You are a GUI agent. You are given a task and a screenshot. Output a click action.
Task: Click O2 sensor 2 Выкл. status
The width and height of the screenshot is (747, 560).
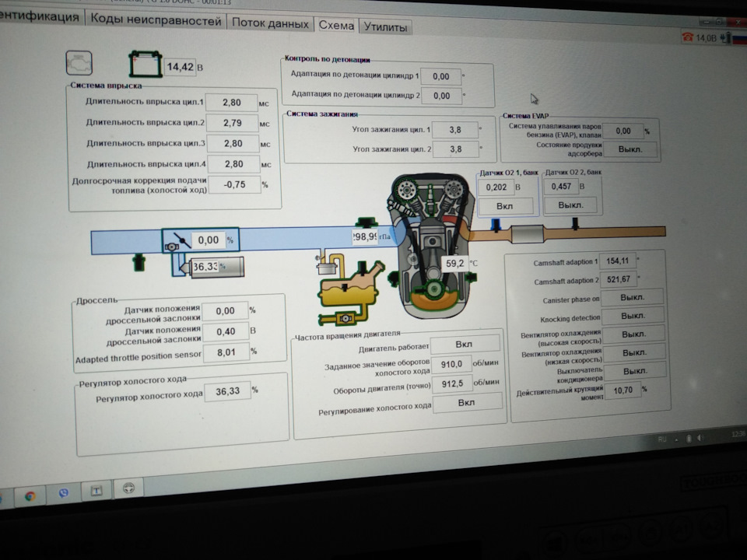click(570, 205)
